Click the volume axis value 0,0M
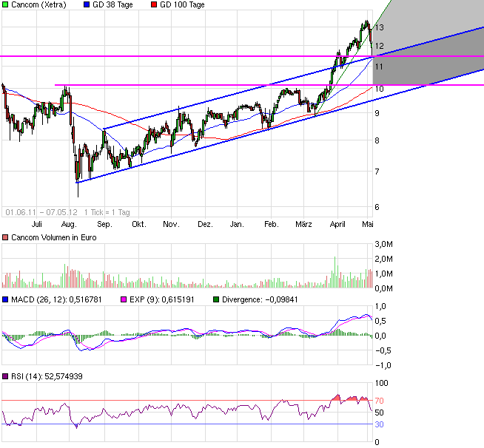484x448 pixels. pyautogui.click(x=383, y=288)
